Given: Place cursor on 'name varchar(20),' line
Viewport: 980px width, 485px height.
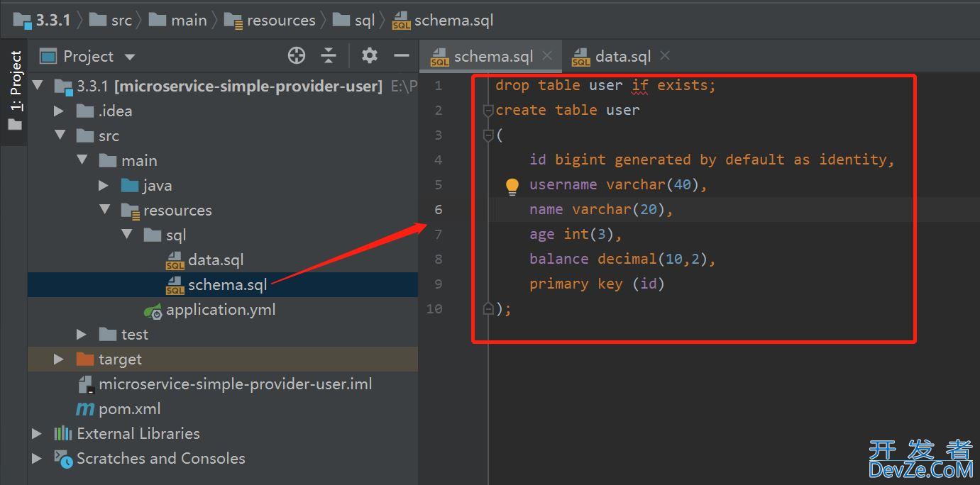Looking at the screenshot, I should click(x=601, y=210).
